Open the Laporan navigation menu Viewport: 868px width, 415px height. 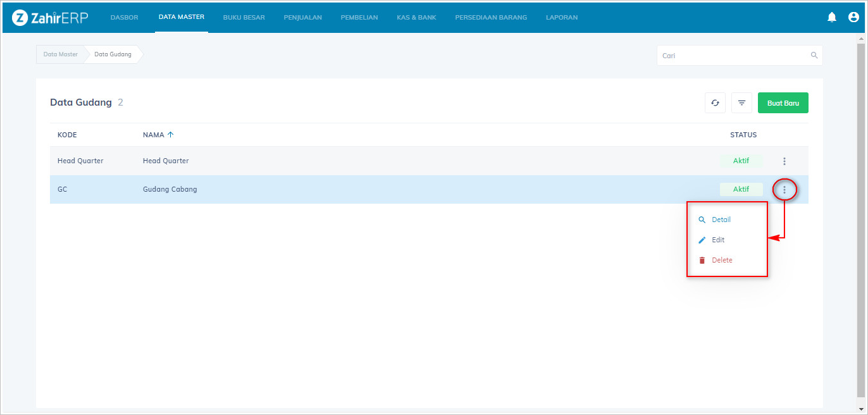point(561,18)
